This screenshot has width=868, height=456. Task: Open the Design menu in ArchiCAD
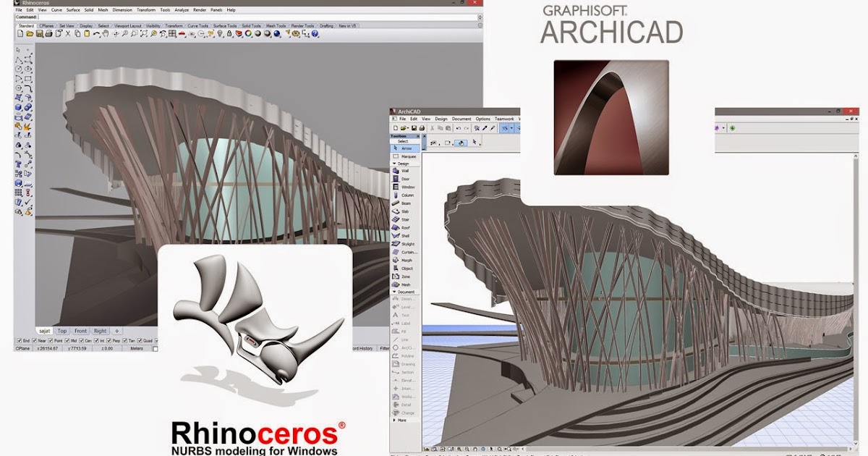[x=441, y=119]
